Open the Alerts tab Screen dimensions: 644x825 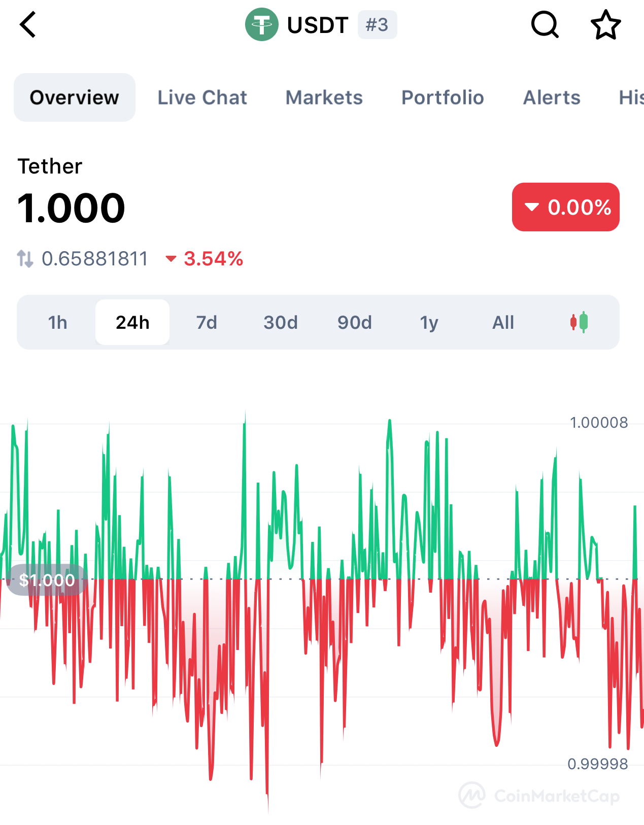click(552, 97)
